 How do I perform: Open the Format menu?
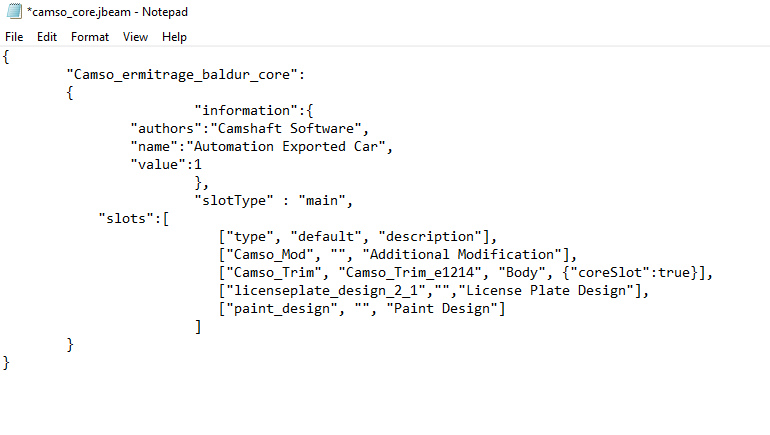click(90, 37)
